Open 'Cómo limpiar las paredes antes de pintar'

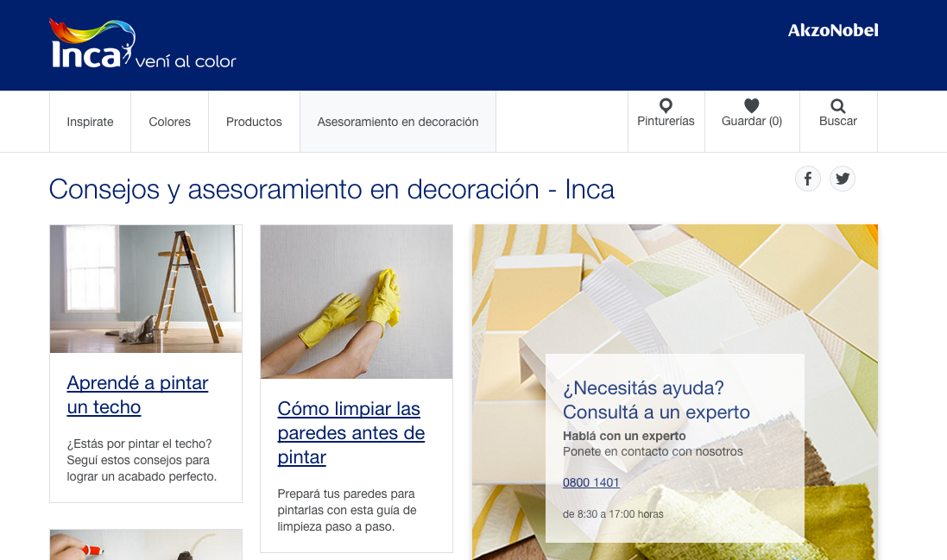point(350,432)
